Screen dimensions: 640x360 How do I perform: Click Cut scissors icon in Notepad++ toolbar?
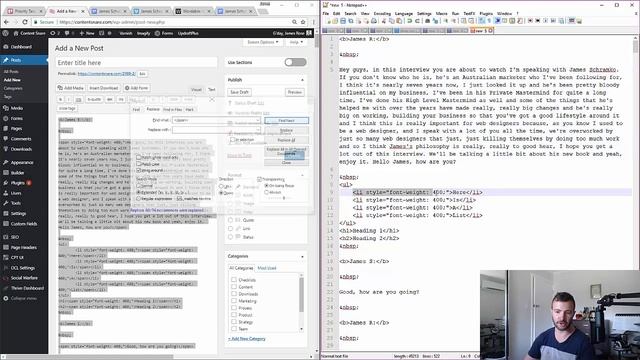pos(384,21)
